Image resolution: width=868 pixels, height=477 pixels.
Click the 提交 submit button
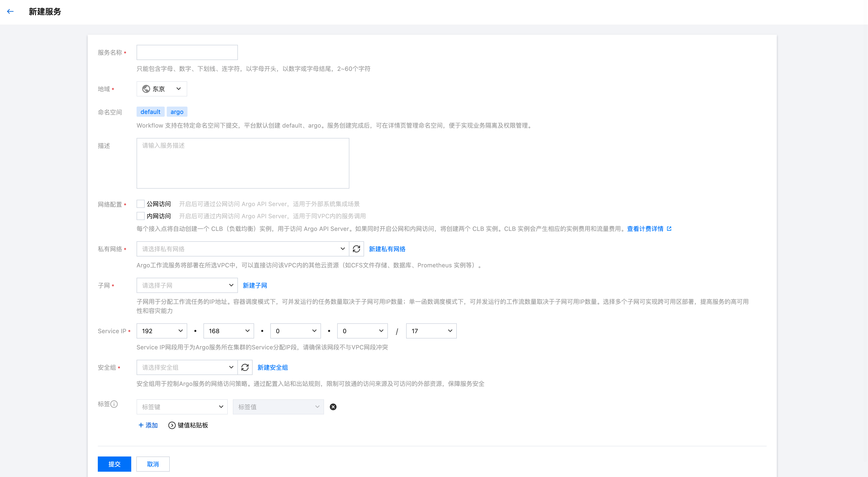tap(114, 464)
